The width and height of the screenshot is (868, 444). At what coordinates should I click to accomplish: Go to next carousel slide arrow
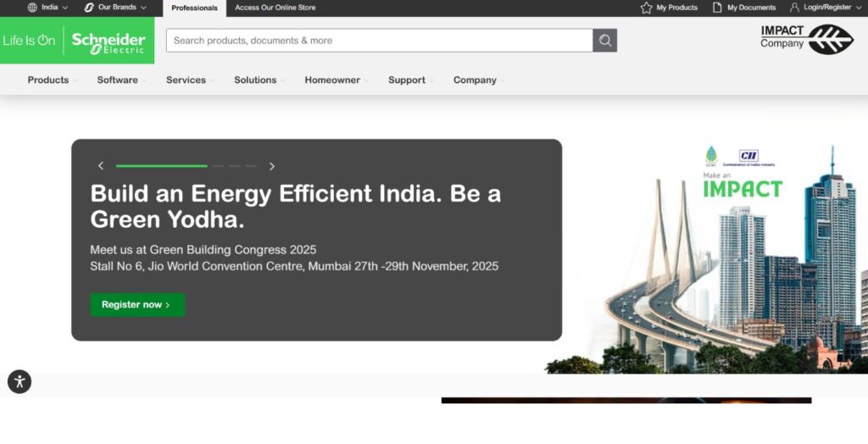click(x=272, y=166)
